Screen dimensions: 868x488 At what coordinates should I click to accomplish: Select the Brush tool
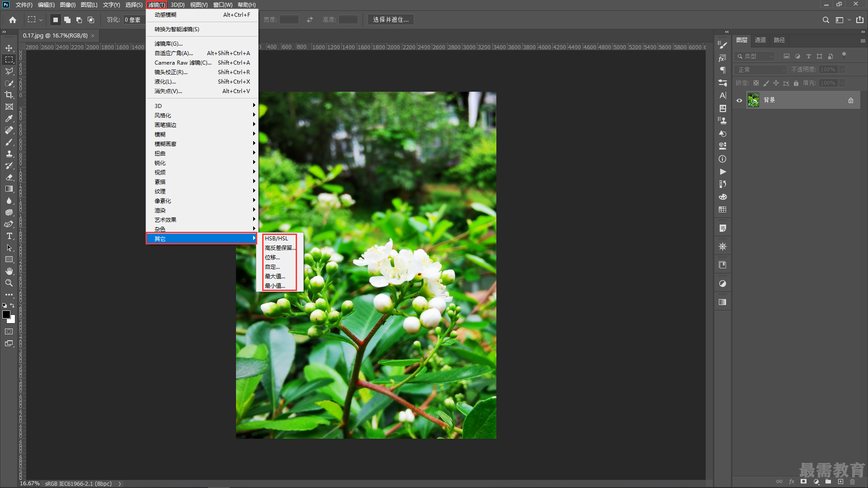click(x=9, y=142)
